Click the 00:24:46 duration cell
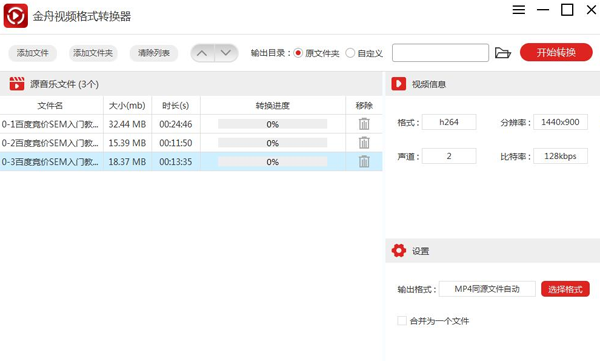The width and height of the screenshot is (600, 361). (x=176, y=124)
